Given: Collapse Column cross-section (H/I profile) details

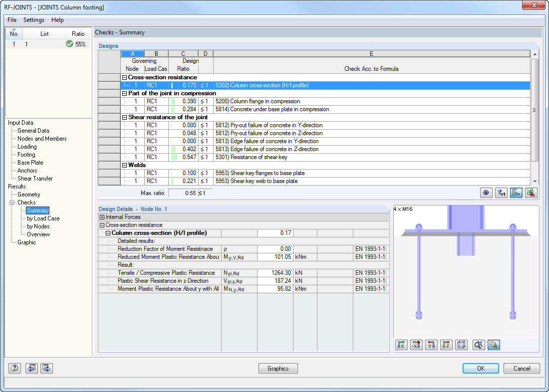Looking at the screenshot, I should tap(108, 233).
